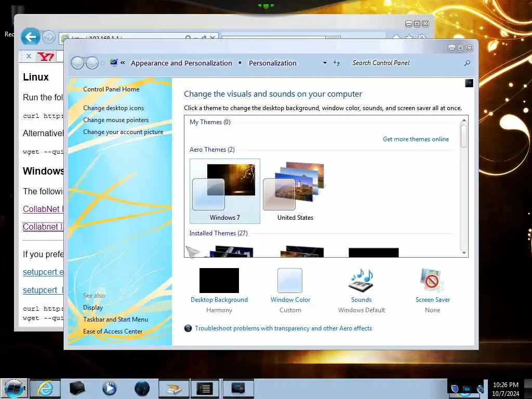This screenshot has height=399, width=532.
Task: Open the setupcert_ link in browser page
Action: pyautogui.click(x=43, y=290)
